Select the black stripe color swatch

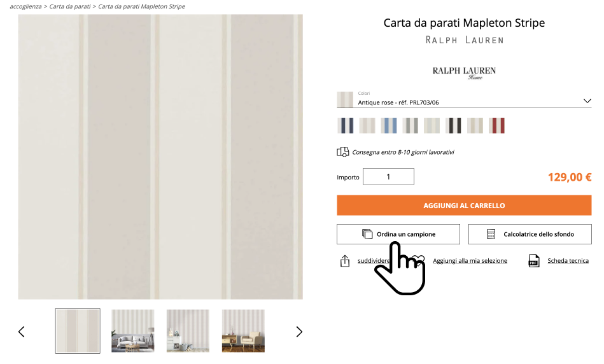(453, 125)
